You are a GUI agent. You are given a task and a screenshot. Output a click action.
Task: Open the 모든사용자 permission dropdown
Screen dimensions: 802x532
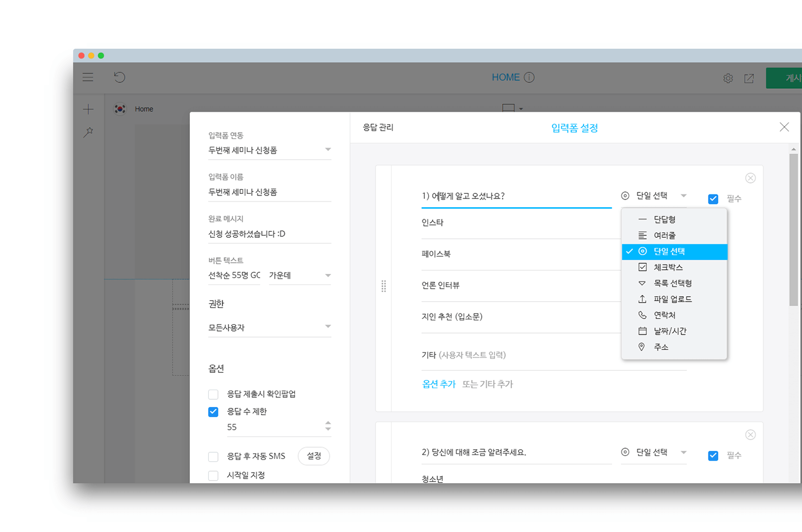(x=269, y=327)
